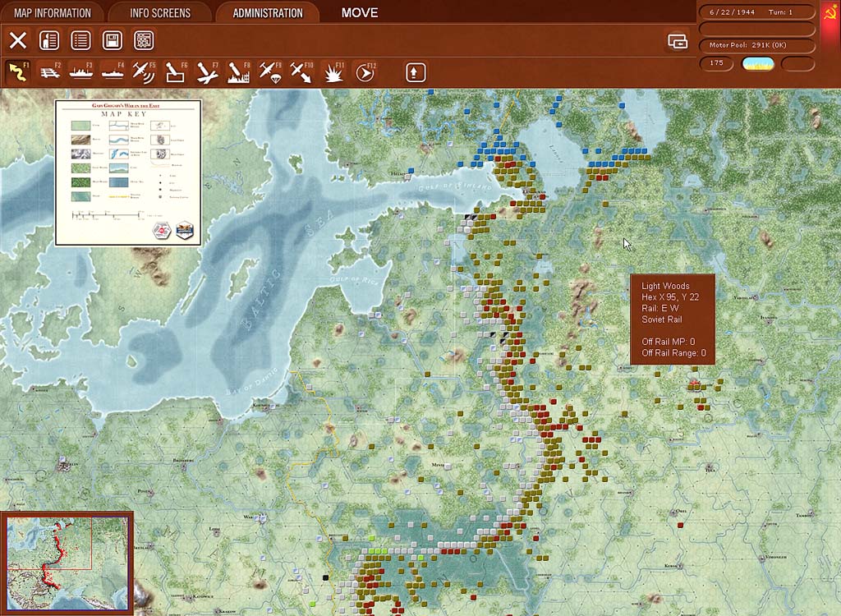
Task: Open the list document icon in Administration
Action: click(81, 40)
